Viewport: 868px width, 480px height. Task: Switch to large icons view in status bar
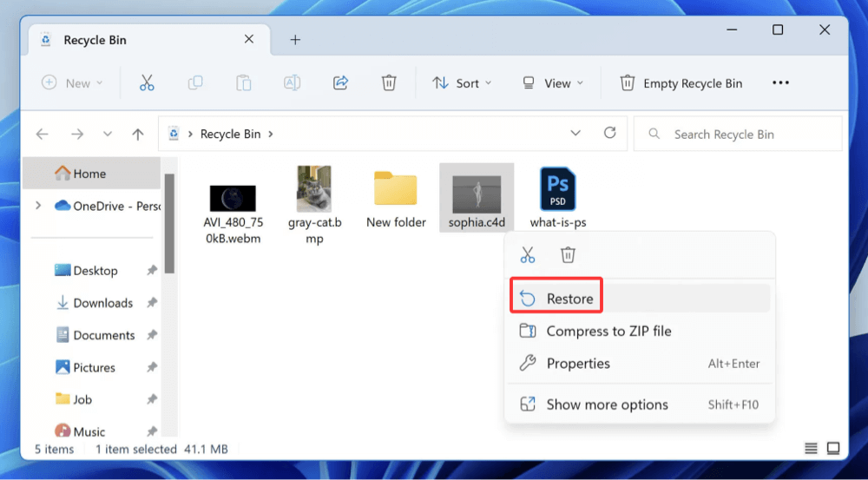pyautogui.click(x=833, y=448)
